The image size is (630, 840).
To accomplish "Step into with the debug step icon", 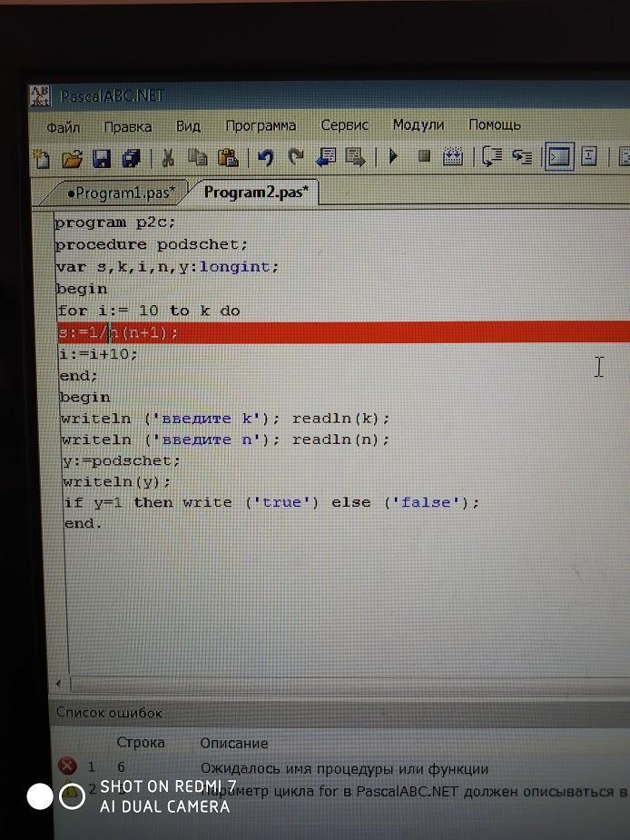I will 491,156.
